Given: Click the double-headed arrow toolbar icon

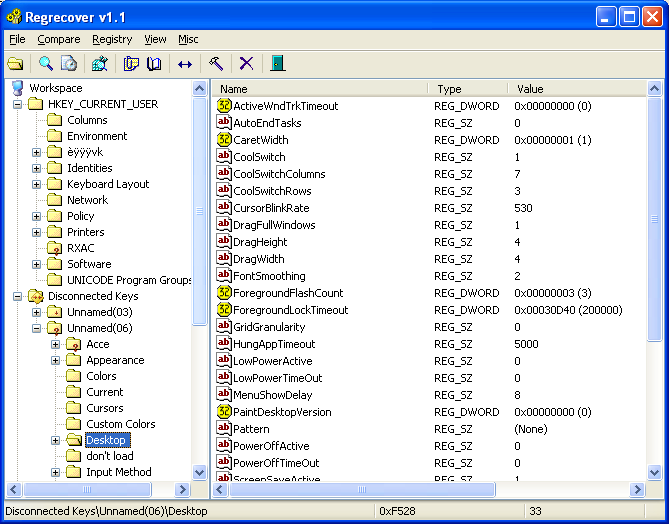Looking at the screenshot, I should point(185,64).
